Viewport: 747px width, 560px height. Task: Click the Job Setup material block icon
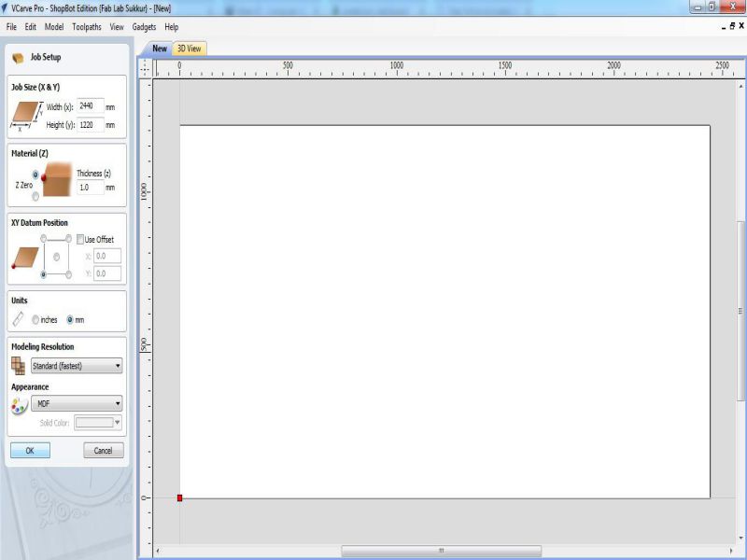[x=18, y=58]
